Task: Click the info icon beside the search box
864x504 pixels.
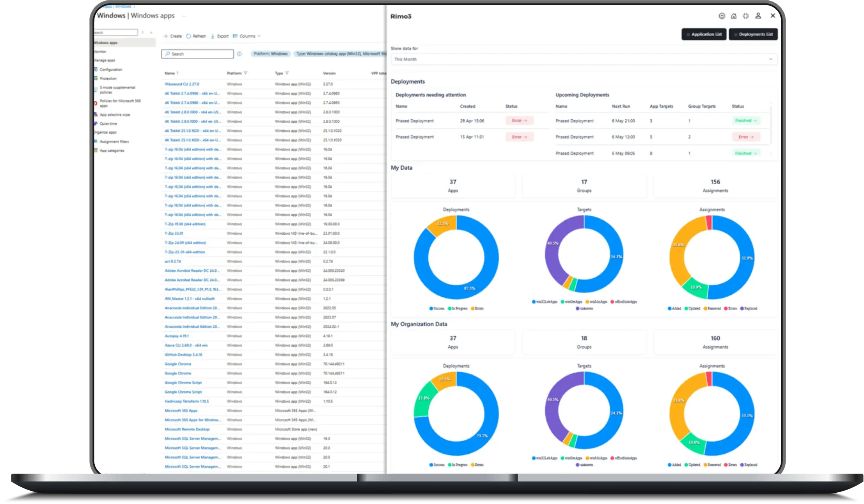Action: pos(239,54)
